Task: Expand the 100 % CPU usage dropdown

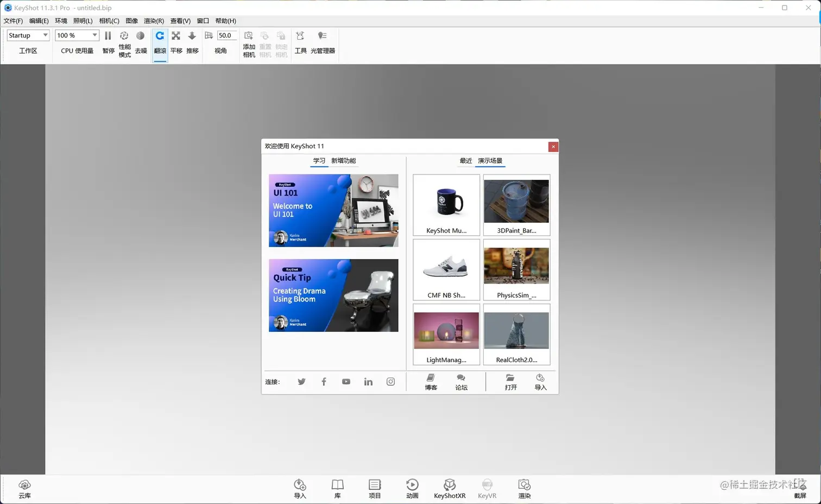Action: tap(77, 35)
